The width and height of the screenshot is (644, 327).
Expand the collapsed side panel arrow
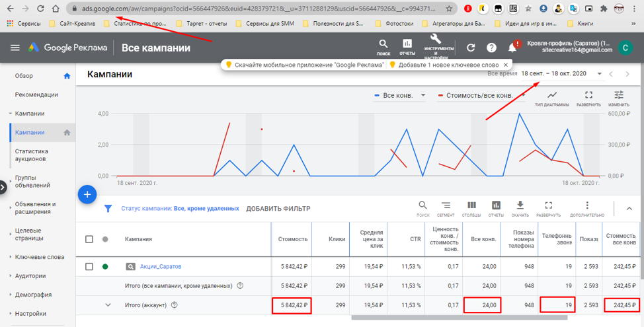click(x=3, y=188)
